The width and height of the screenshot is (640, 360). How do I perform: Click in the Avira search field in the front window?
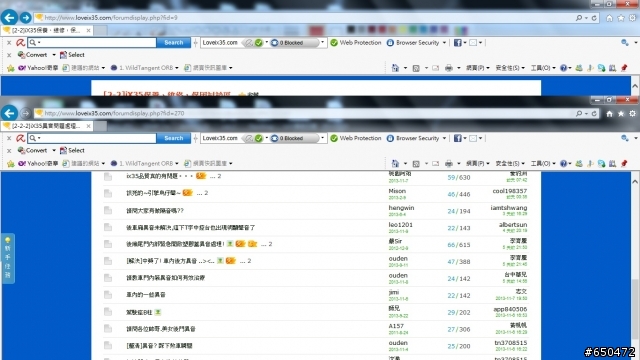(x=92, y=138)
